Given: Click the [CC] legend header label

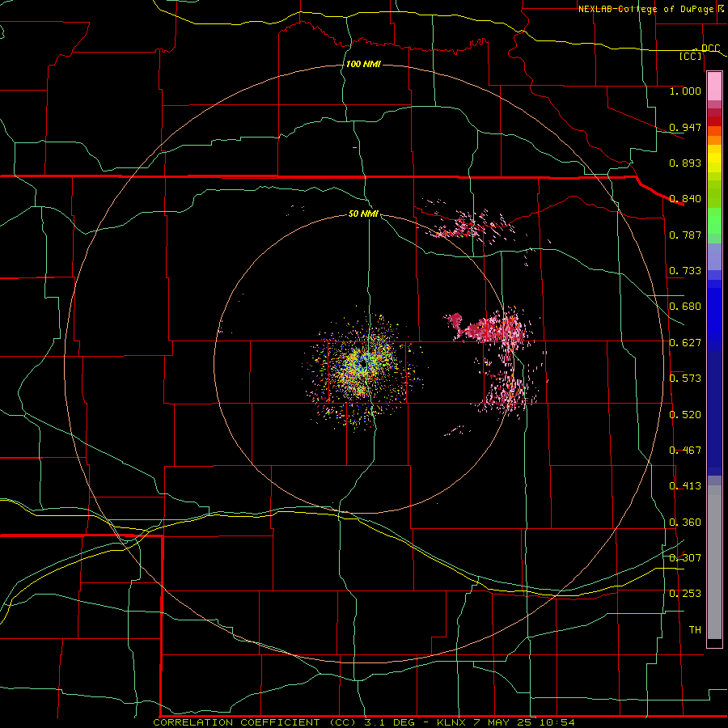Looking at the screenshot, I should pyautogui.click(x=691, y=56).
